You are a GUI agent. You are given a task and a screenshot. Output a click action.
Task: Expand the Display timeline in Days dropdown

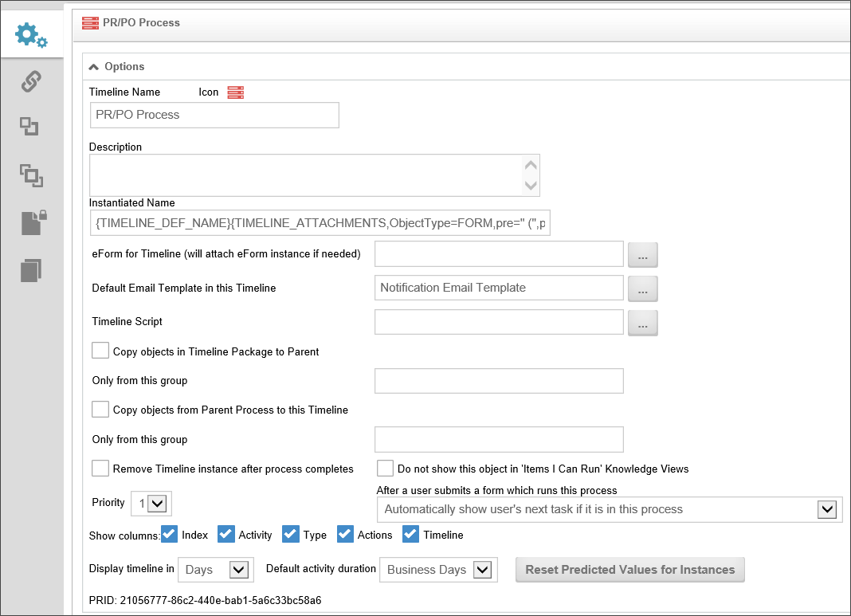[215, 570]
